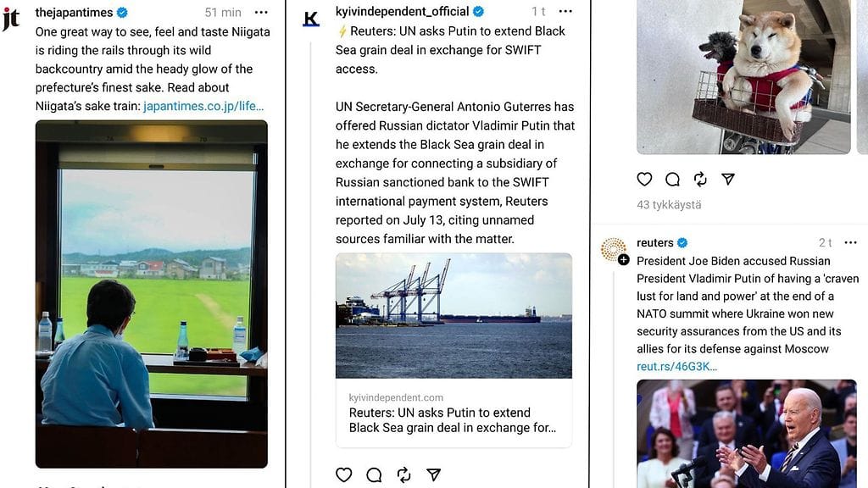The image size is (868, 488).
Task: Comment on the dog photo post
Action: pos(672,180)
